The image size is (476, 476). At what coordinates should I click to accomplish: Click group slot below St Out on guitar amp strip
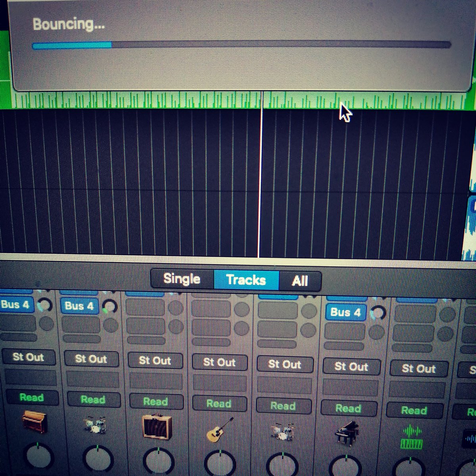156,381
